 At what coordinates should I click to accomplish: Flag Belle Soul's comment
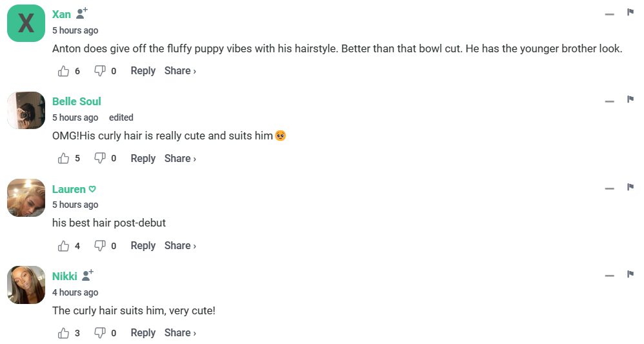(630, 99)
